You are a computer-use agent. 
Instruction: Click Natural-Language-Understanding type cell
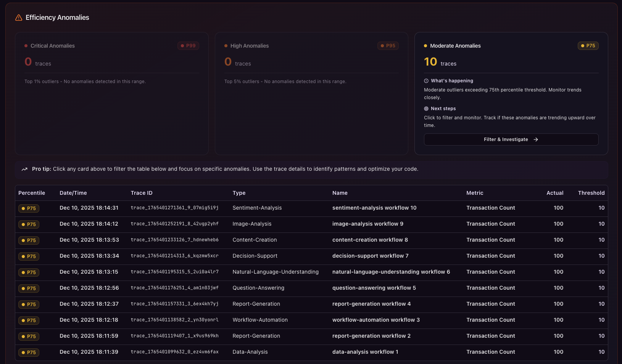(x=275, y=272)
